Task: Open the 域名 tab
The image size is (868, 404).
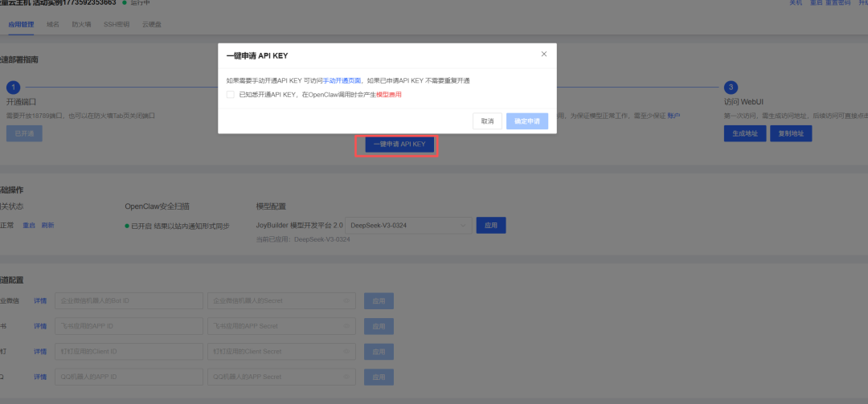Action: [53, 24]
